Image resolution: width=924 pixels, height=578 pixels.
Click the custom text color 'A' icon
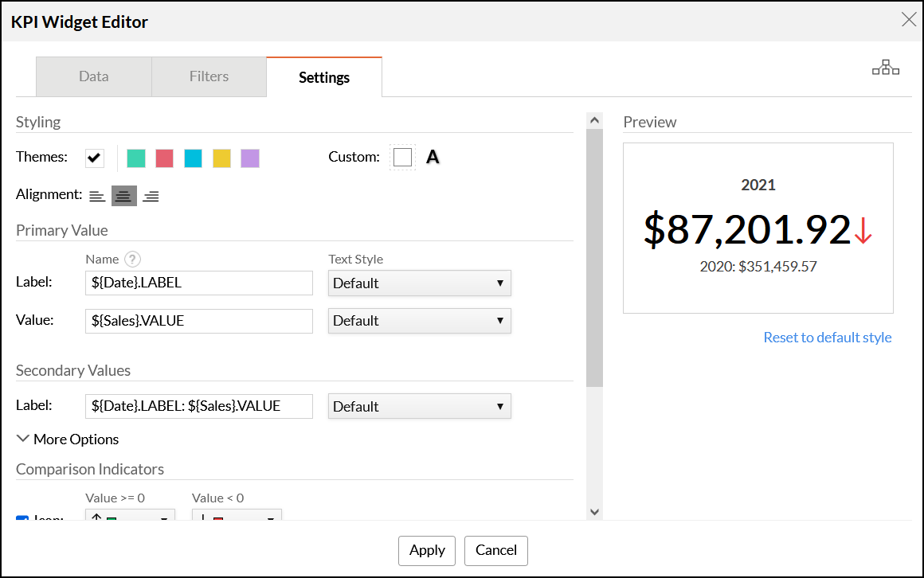click(x=433, y=157)
